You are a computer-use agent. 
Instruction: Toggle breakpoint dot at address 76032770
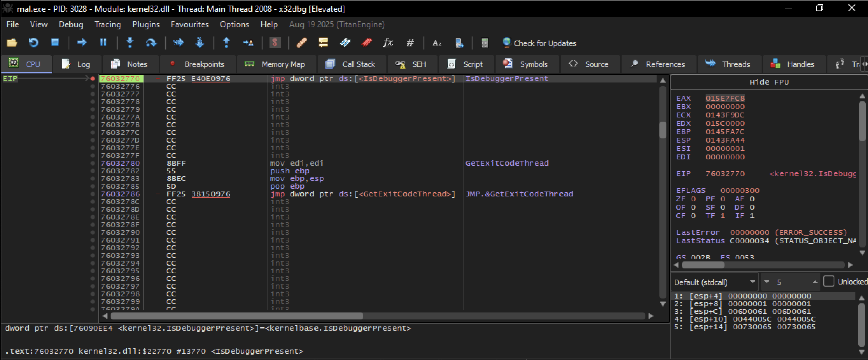click(x=93, y=79)
